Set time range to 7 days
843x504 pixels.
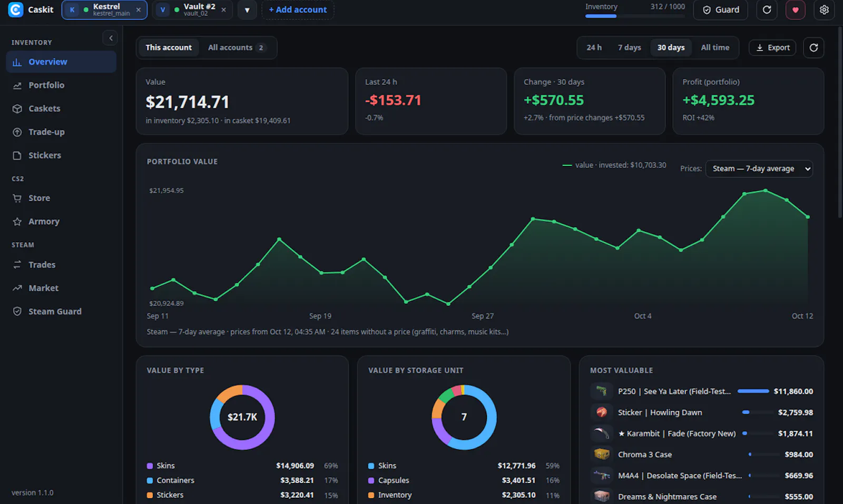click(x=629, y=47)
